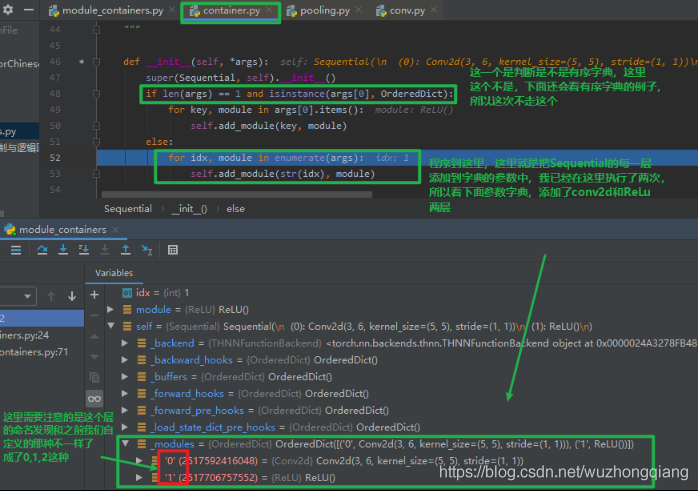The image size is (698, 491).
Task: Switch to the pooling.py tab
Action: coord(319,11)
